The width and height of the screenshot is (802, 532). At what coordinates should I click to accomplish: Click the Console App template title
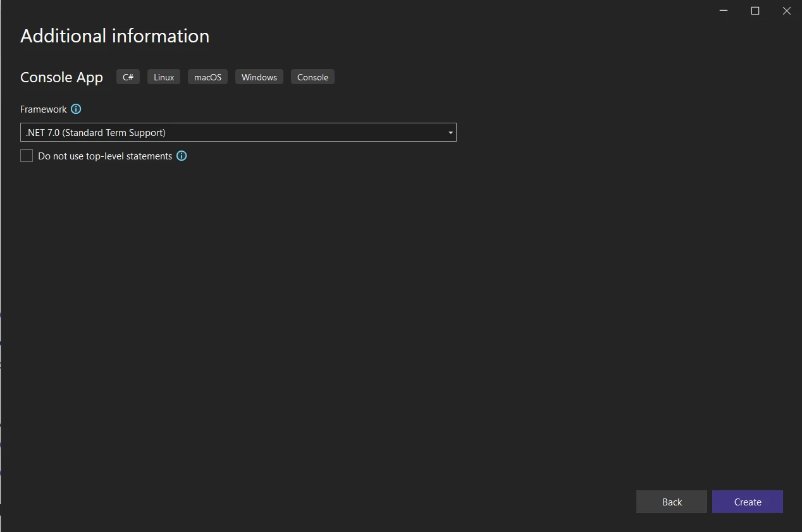point(61,77)
